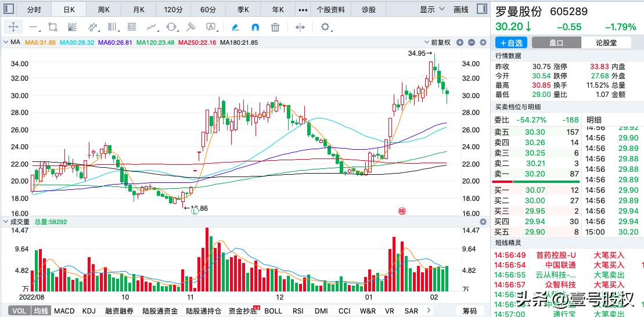Open 诊股 stock diagnosis tab

368,9
